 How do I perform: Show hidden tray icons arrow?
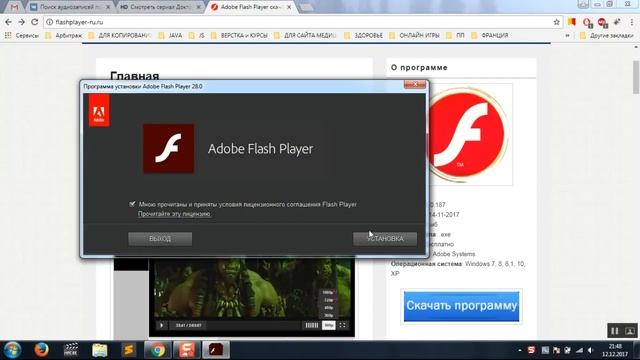tap(520, 350)
